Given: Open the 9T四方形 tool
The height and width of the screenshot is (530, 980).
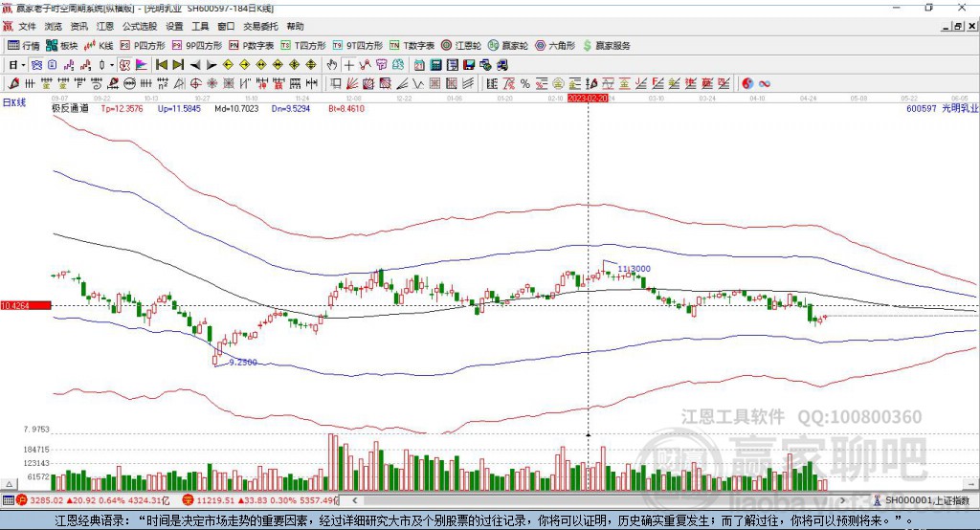Looking at the screenshot, I should 357,46.
